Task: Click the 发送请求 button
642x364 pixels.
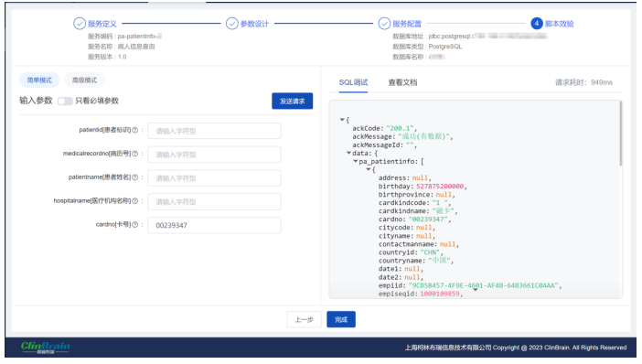Action: click(x=293, y=102)
